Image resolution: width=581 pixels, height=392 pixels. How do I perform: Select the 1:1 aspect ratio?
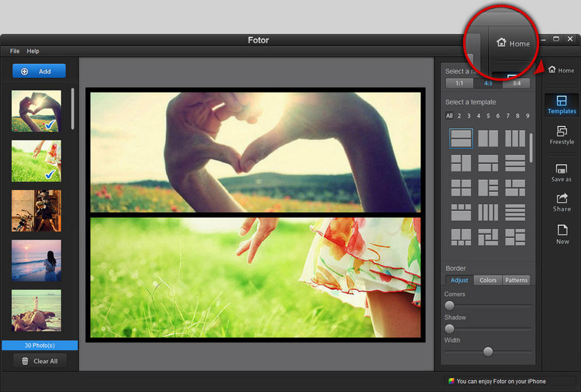pos(459,83)
